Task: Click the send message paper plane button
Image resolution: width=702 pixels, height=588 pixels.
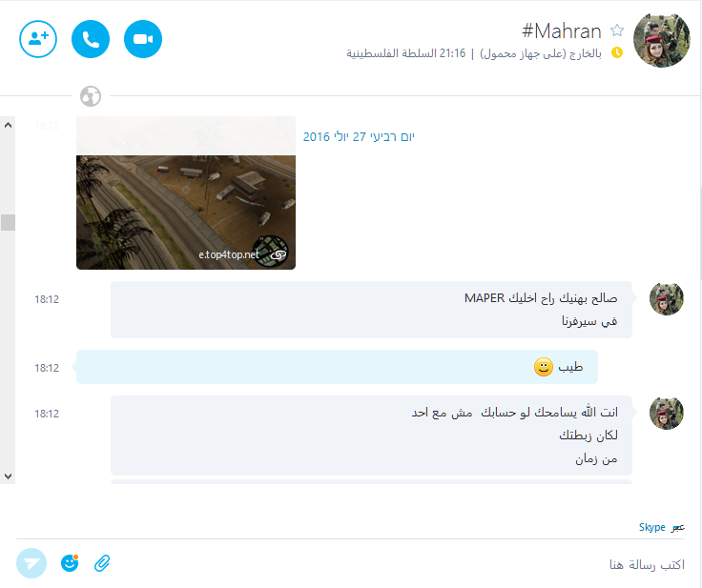Action: pos(31,563)
